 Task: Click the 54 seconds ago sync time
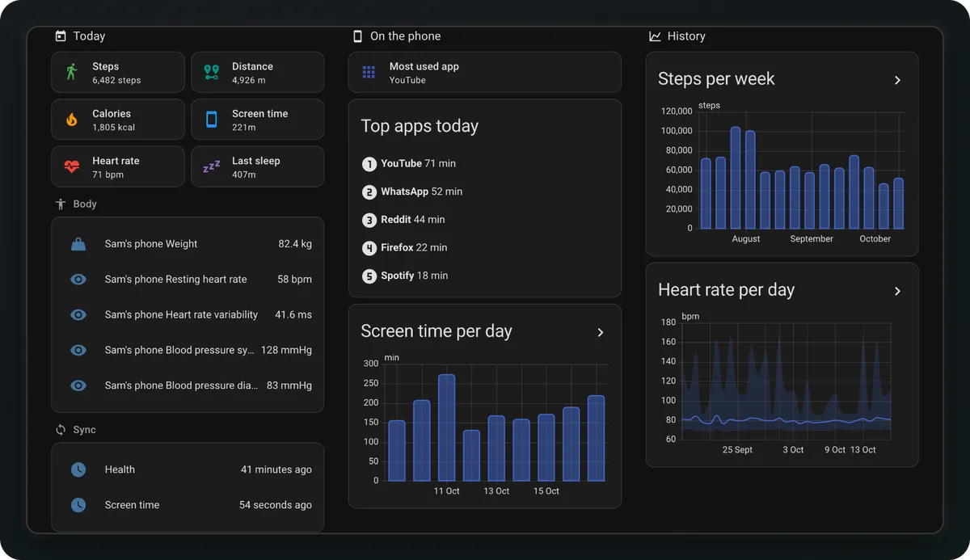[276, 505]
